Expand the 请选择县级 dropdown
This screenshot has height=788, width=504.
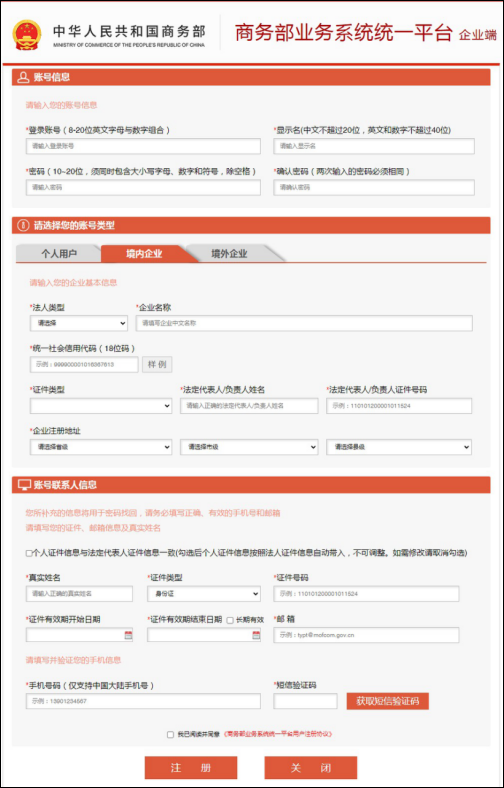coord(399,447)
